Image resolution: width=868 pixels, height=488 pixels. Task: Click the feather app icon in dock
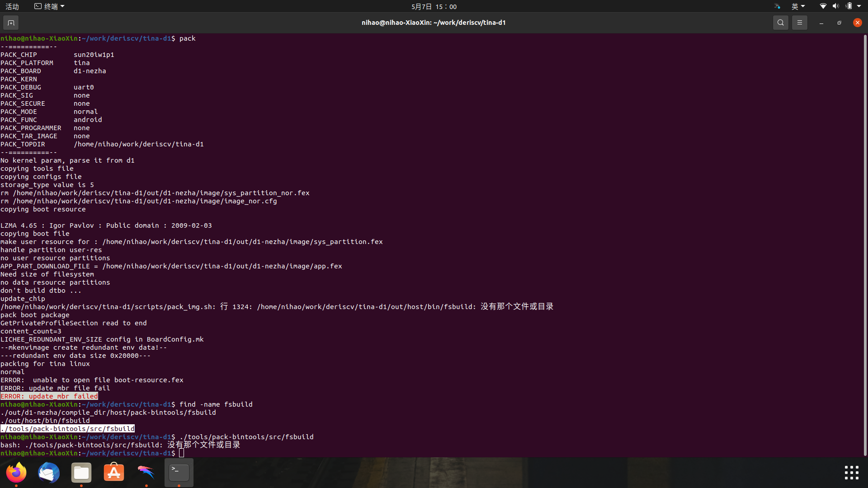coord(146,473)
